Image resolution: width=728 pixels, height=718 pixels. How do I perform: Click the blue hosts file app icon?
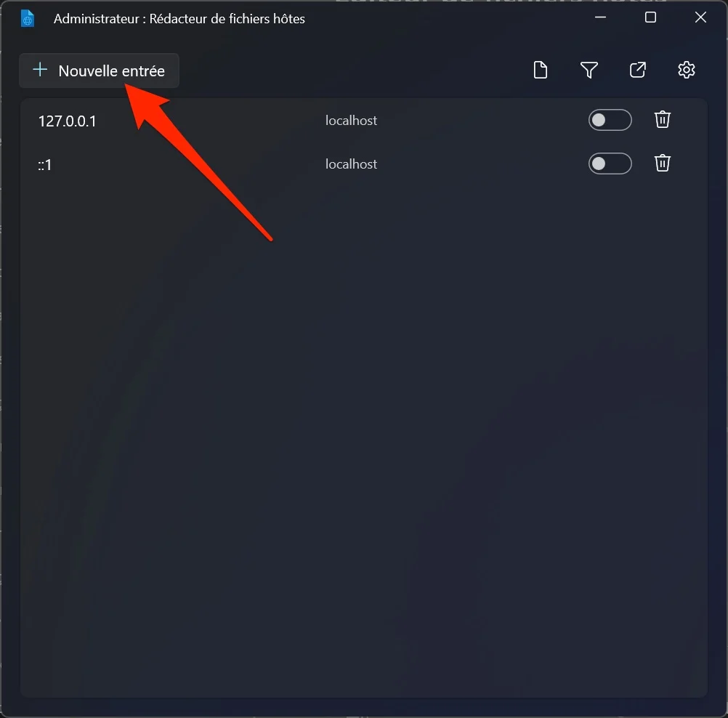28,19
